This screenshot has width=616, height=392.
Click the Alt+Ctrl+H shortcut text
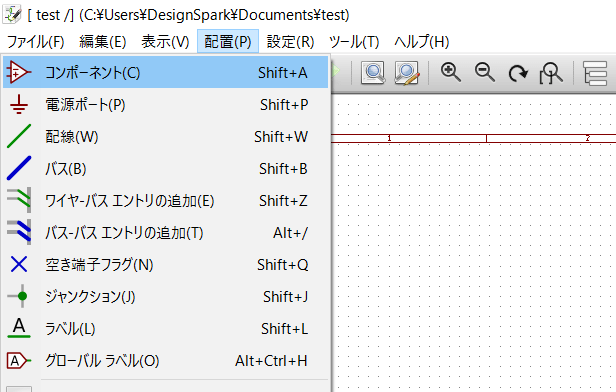pos(271,361)
